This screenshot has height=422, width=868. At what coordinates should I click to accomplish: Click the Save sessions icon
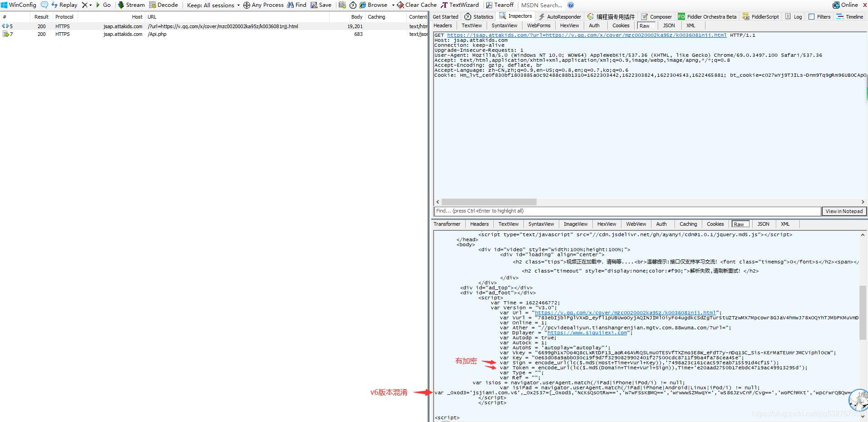(321, 5)
